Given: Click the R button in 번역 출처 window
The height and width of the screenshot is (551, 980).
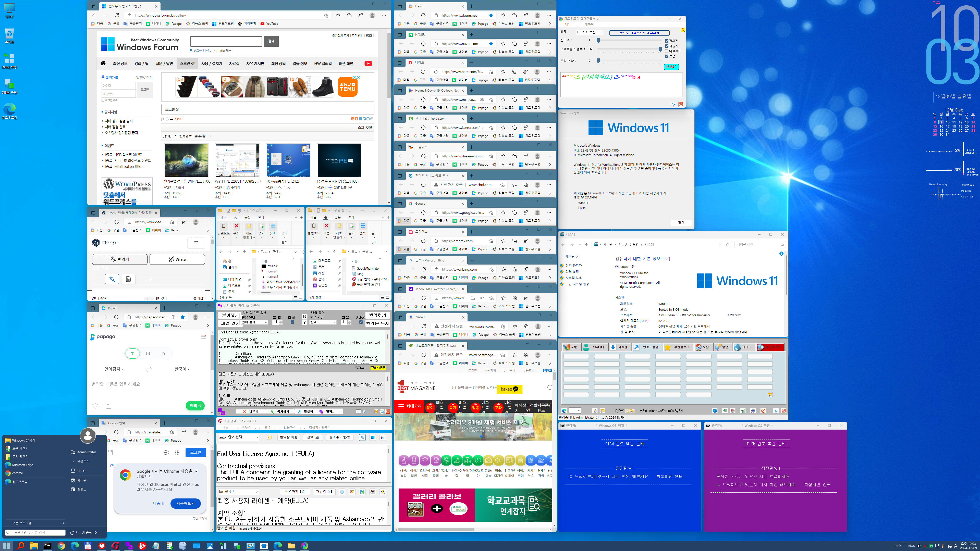Looking at the screenshot, I should click(304, 316).
